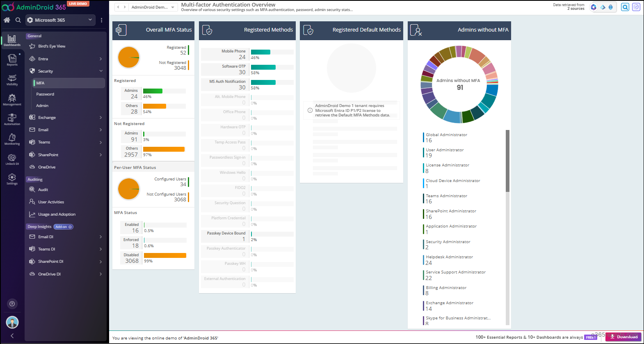Collapse the sidebar with the bottom arrow
644x344 pixels.
click(12, 336)
